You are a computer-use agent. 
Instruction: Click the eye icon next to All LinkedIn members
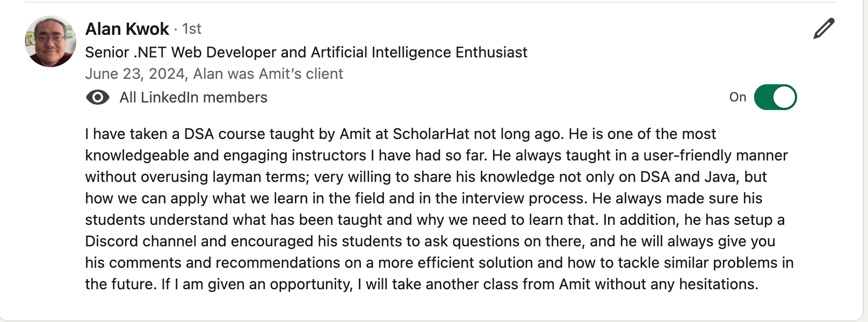(97, 97)
